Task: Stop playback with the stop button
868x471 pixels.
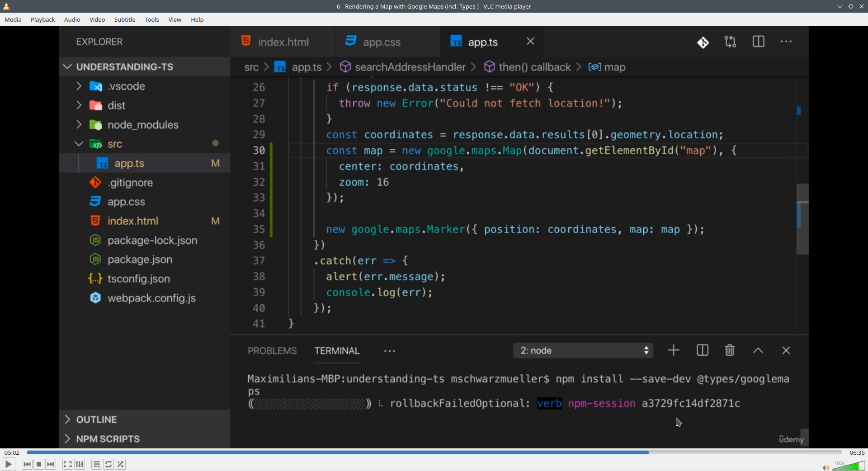Action: click(x=39, y=464)
